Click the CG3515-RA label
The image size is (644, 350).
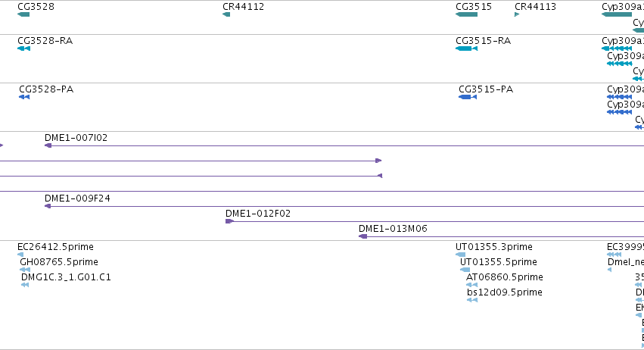tap(483, 41)
